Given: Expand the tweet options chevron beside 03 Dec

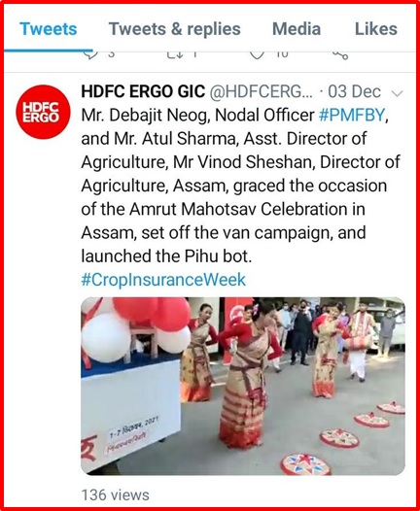Looking at the screenshot, I should click(x=397, y=93).
